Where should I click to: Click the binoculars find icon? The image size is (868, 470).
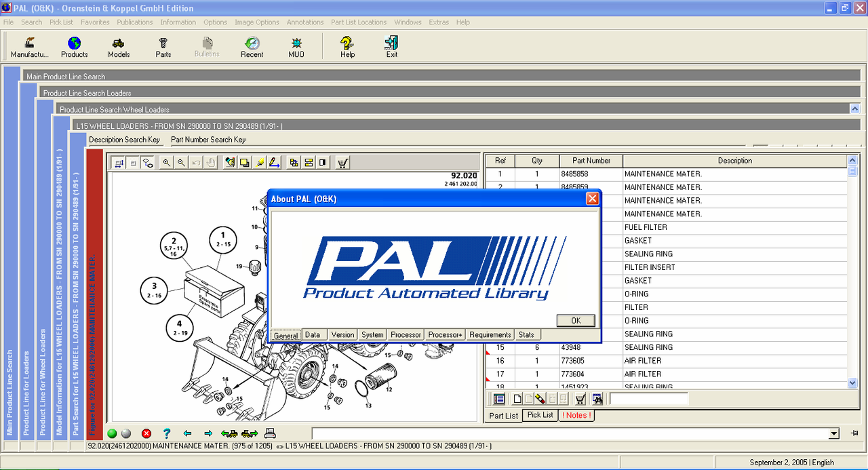[x=597, y=399]
